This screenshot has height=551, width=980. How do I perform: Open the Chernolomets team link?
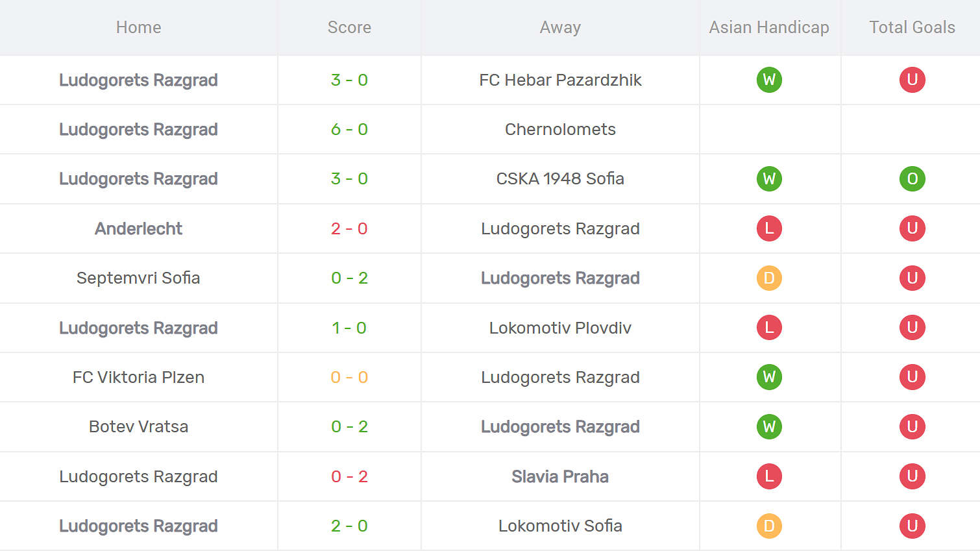pyautogui.click(x=560, y=129)
